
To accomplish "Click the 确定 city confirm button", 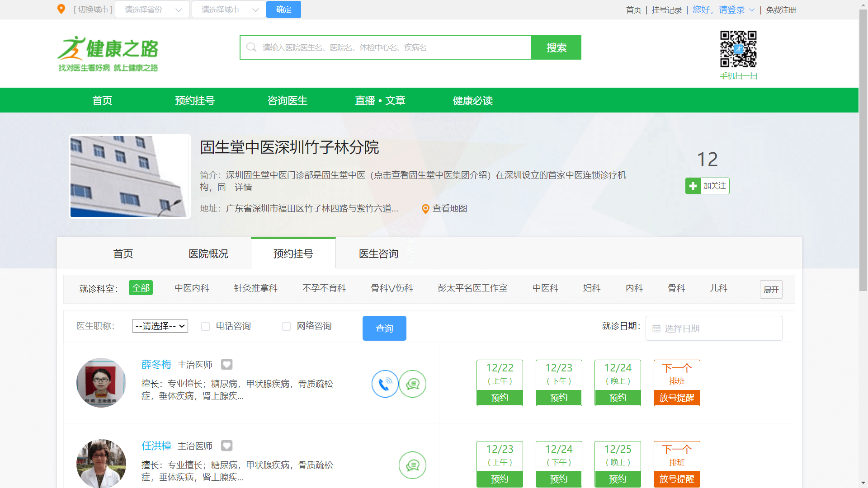I will click(x=283, y=9).
